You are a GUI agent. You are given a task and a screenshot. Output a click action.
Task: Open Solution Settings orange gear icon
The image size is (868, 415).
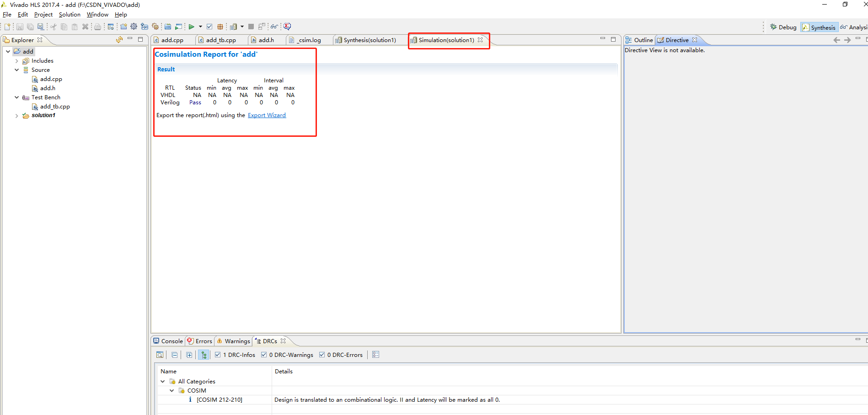point(155,27)
